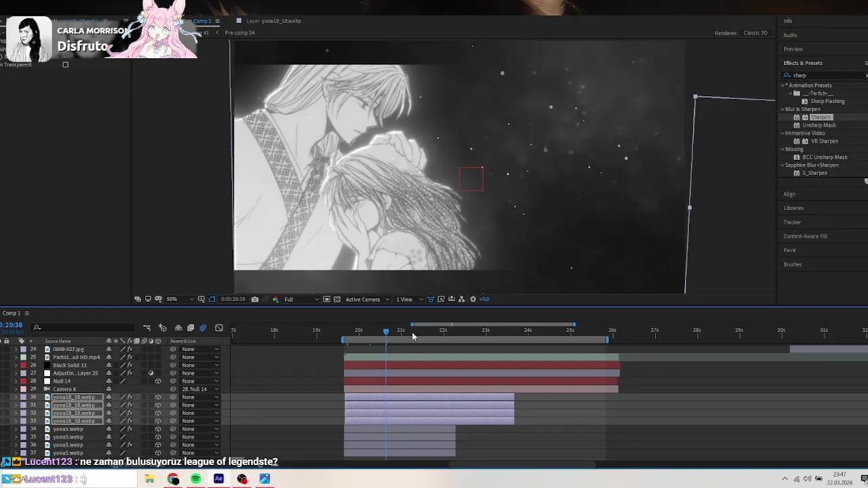
Task: Toggle fx switch on Black Solid 11
Action: click(x=130, y=365)
